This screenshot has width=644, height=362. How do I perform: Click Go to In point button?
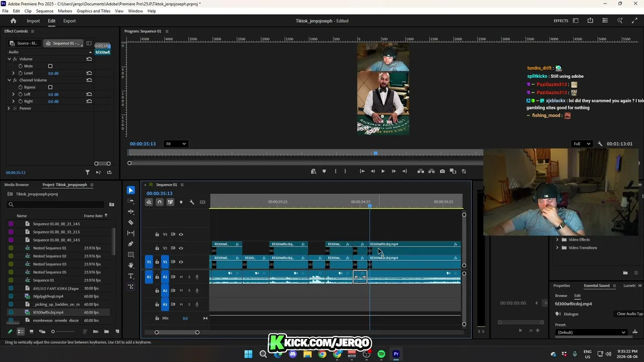coord(362,171)
